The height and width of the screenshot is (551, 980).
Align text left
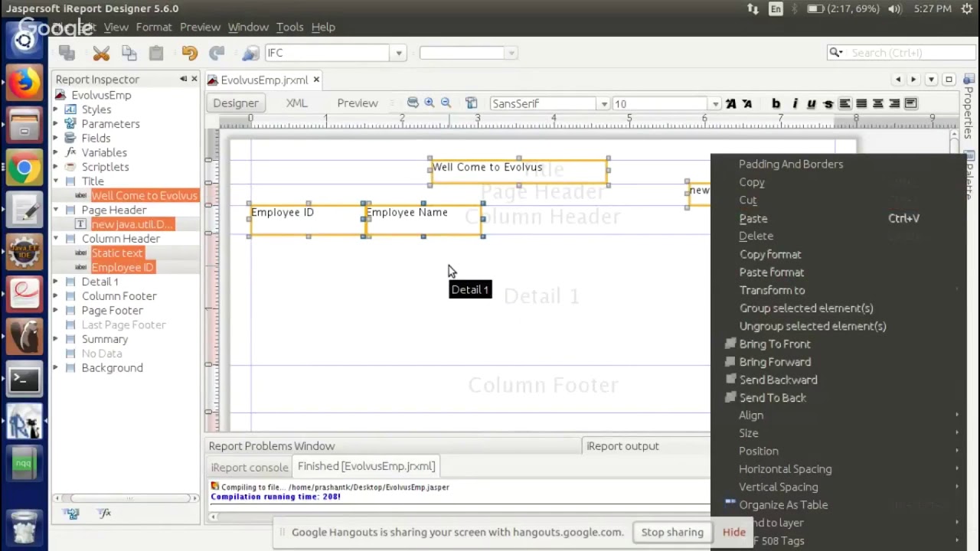tap(844, 103)
